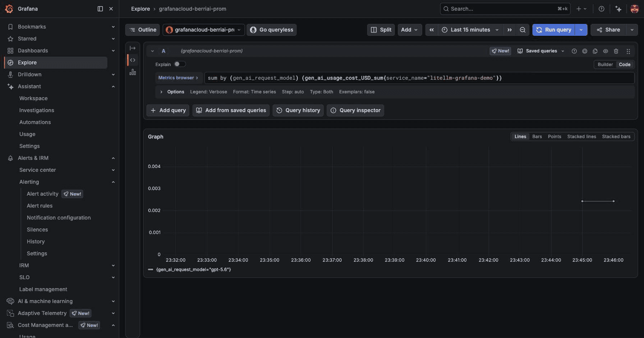
Task: Open Investigations under Assistant
Action: [x=37, y=110]
